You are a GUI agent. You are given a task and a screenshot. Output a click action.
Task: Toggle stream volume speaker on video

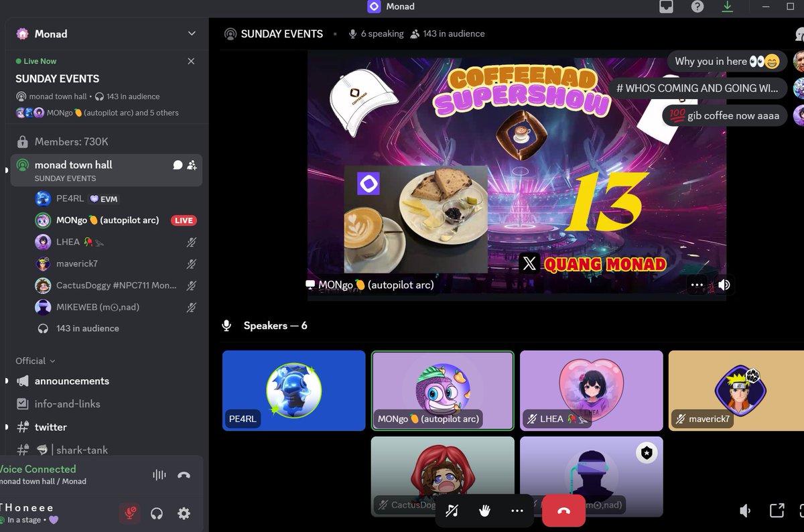(x=724, y=285)
